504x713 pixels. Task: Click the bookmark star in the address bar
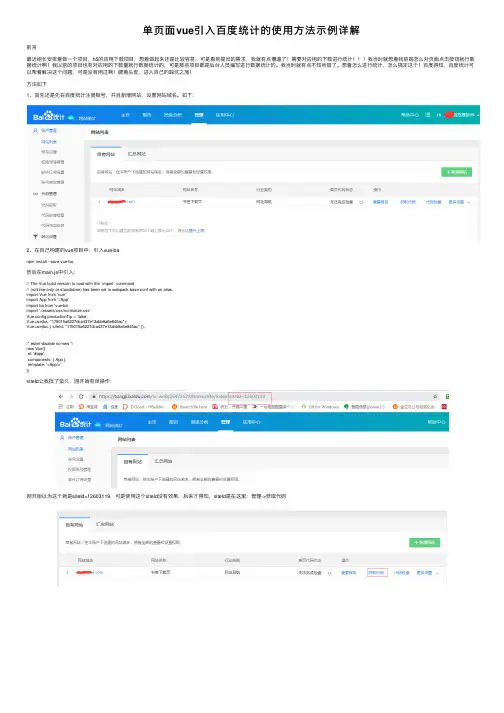tap(435, 397)
